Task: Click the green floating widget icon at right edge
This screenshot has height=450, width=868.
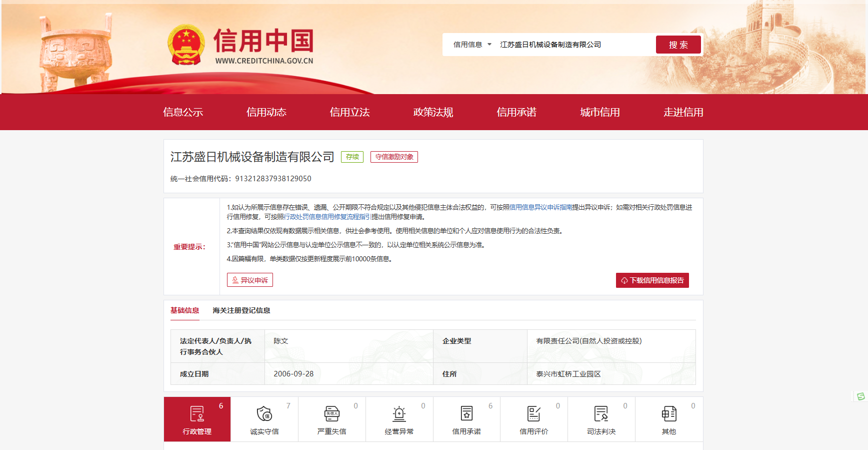Action: 860,396
